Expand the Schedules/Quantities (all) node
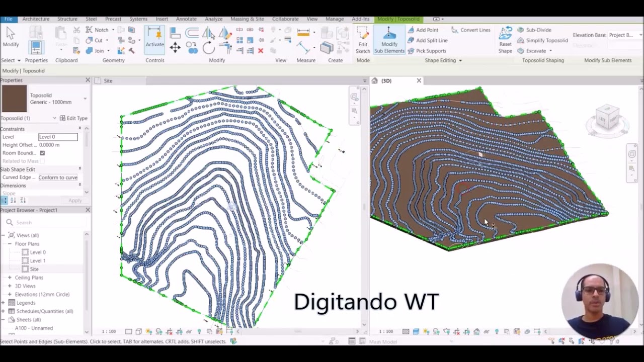 [3, 311]
